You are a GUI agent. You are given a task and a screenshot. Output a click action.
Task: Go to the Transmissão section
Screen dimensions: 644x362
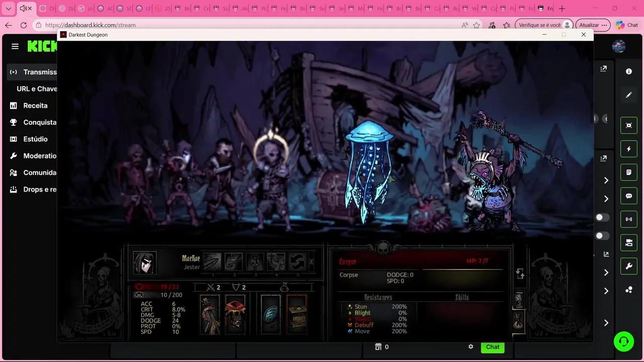tap(32, 72)
